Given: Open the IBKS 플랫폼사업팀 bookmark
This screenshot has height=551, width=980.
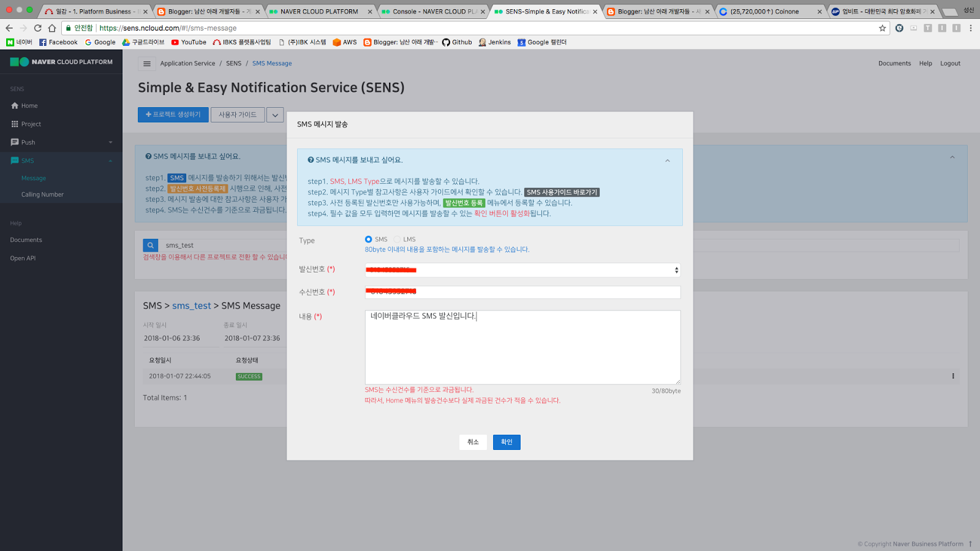Looking at the screenshot, I should (x=241, y=42).
